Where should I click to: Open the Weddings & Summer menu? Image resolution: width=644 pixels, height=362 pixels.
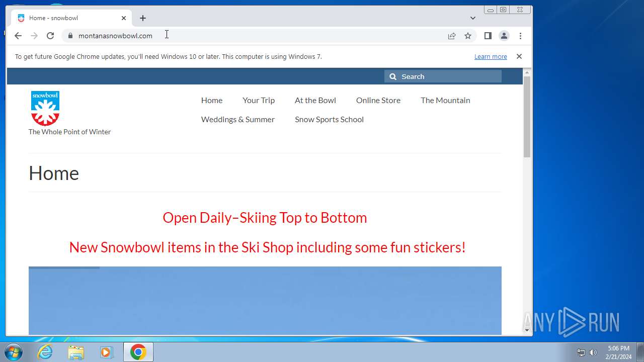tap(238, 119)
